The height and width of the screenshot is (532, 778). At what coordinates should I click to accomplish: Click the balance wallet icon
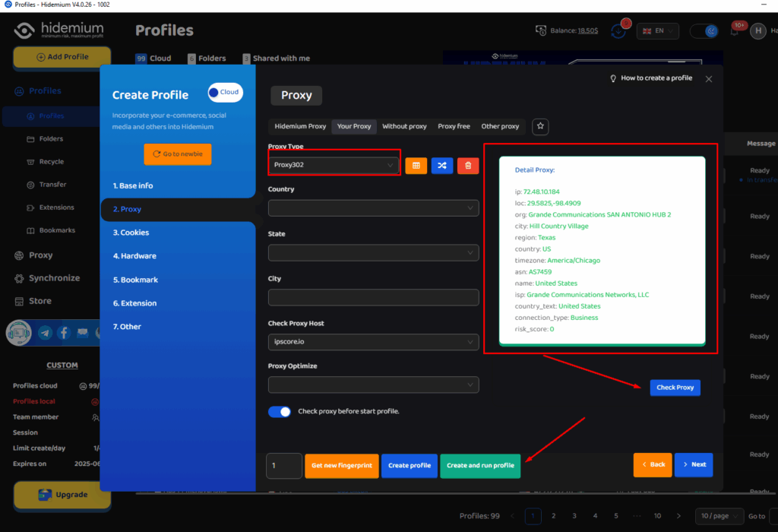click(541, 30)
